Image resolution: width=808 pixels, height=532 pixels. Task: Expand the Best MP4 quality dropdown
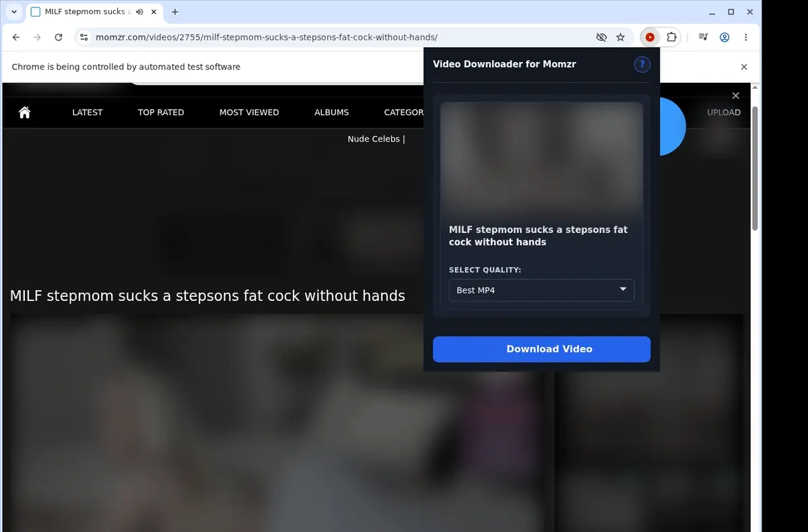541,290
